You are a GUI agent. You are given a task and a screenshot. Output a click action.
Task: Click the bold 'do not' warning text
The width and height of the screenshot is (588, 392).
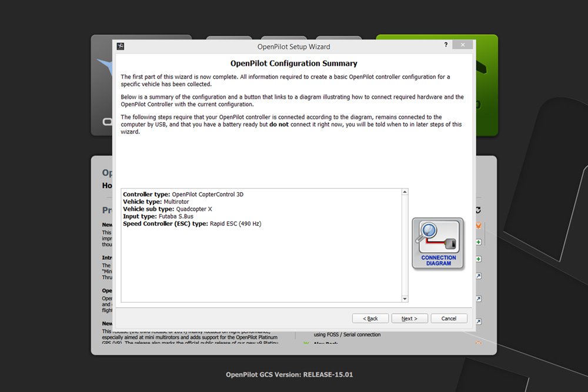pyautogui.click(x=279, y=125)
